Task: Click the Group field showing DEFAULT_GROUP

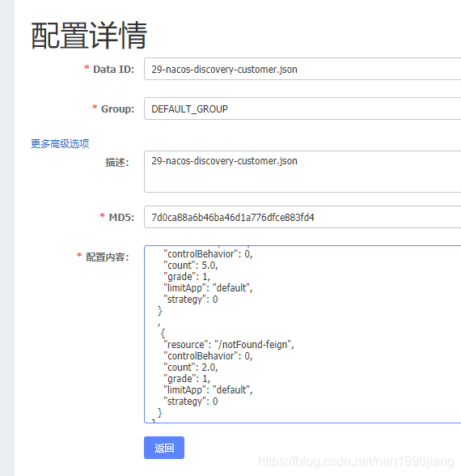Action: (x=302, y=108)
